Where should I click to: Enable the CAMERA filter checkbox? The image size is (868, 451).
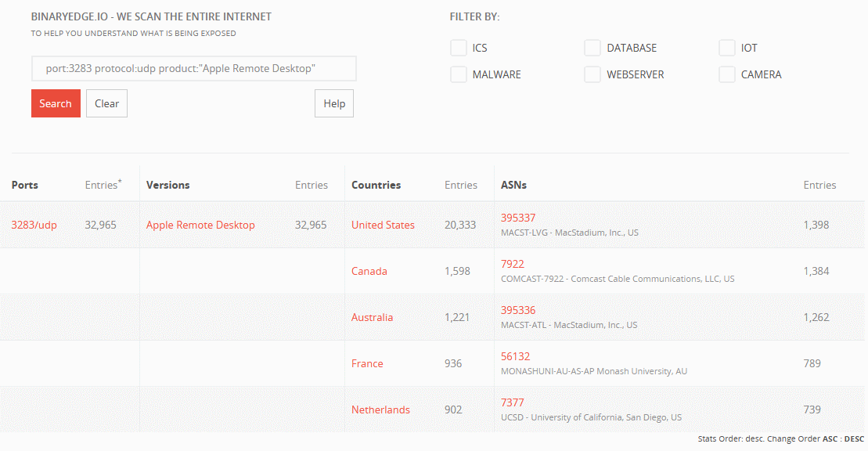[x=727, y=75]
